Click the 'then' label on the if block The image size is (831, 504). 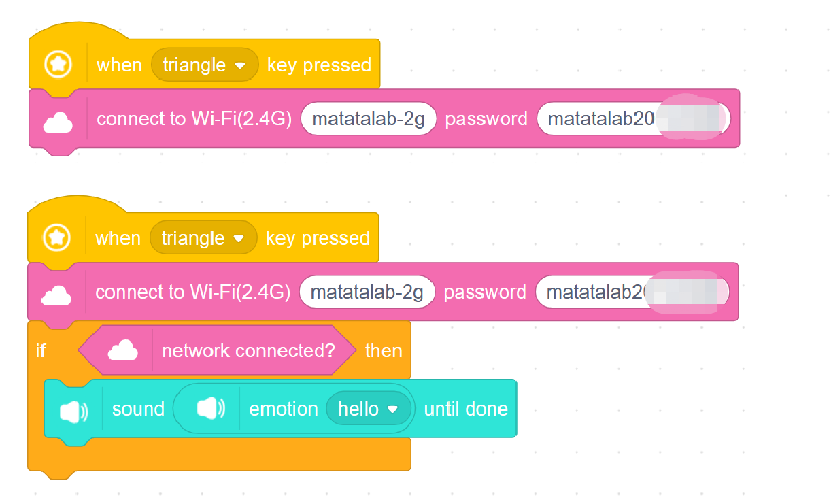[384, 351]
